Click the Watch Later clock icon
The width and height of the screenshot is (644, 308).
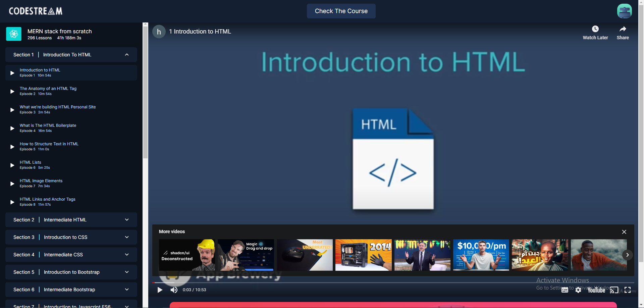pyautogui.click(x=595, y=29)
